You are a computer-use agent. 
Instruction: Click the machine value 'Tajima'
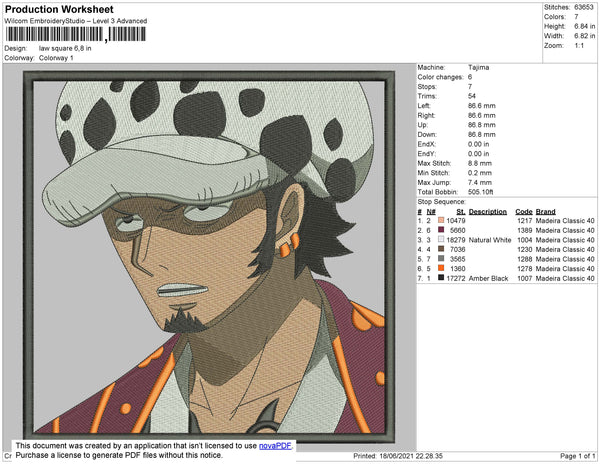coord(478,67)
